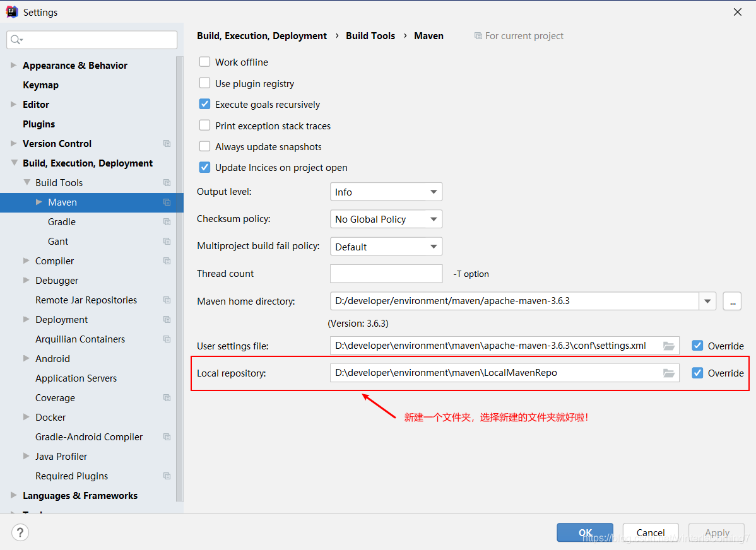Viewport: 756px width, 550px height.
Task: Click the project icon beside Required Plugins
Action: tap(167, 476)
